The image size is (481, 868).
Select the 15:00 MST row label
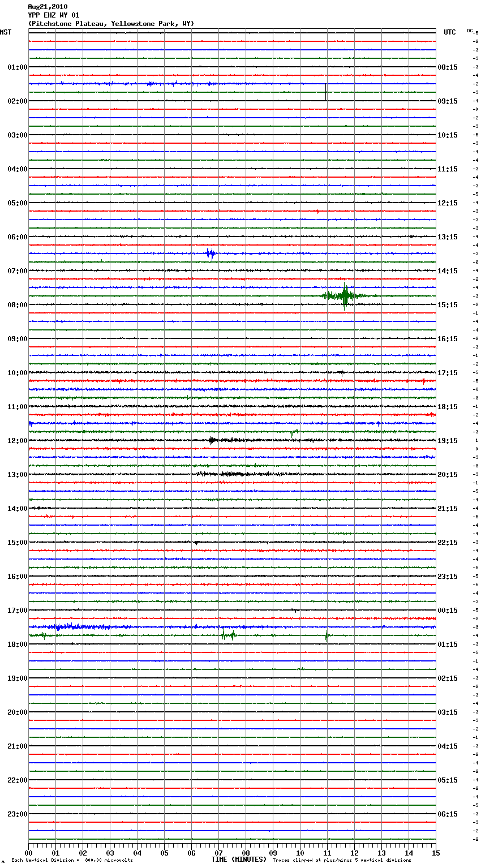tap(18, 543)
